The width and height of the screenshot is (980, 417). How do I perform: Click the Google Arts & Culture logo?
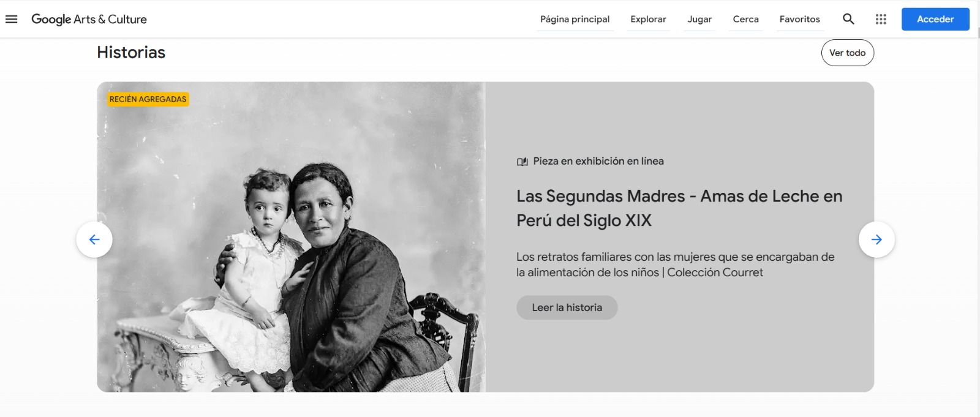[x=89, y=19]
